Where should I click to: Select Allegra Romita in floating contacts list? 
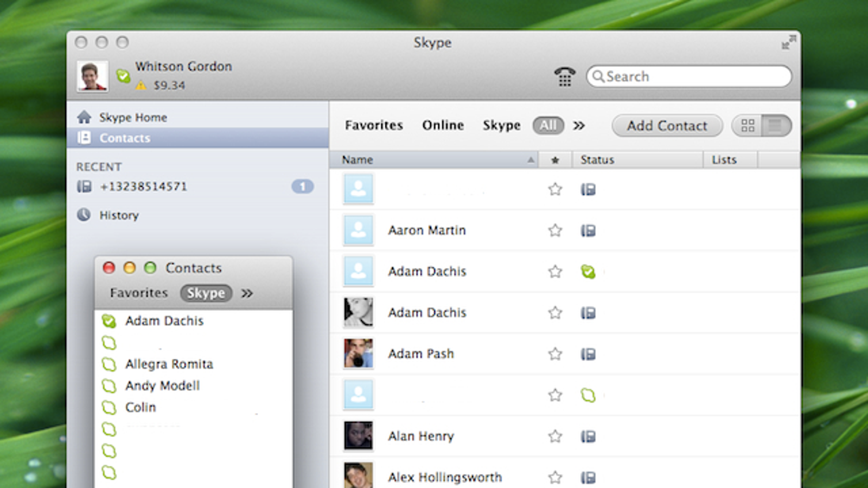tap(169, 364)
